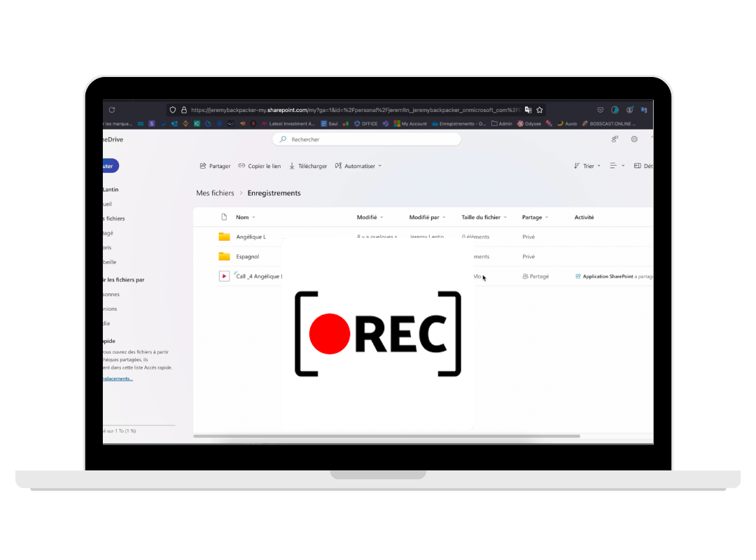Image resolution: width=756 pixels, height=560 pixels.
Task: Open the Trier sort dropdown
Action: tap(587, 166)
